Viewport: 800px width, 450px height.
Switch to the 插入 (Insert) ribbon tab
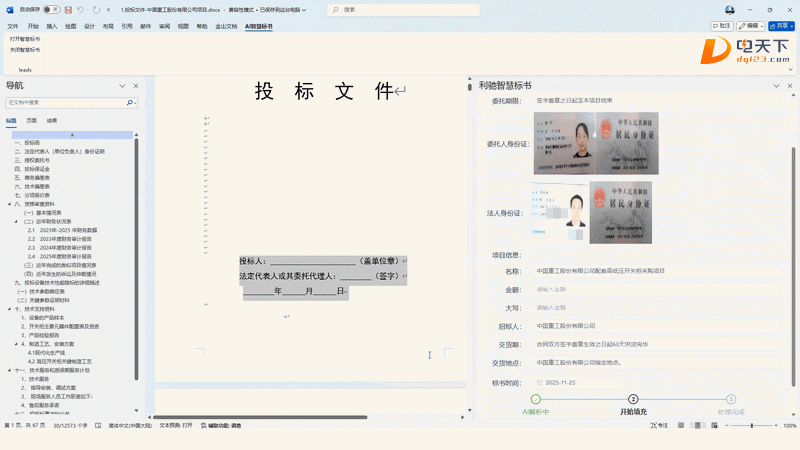(x=52, y=26)
